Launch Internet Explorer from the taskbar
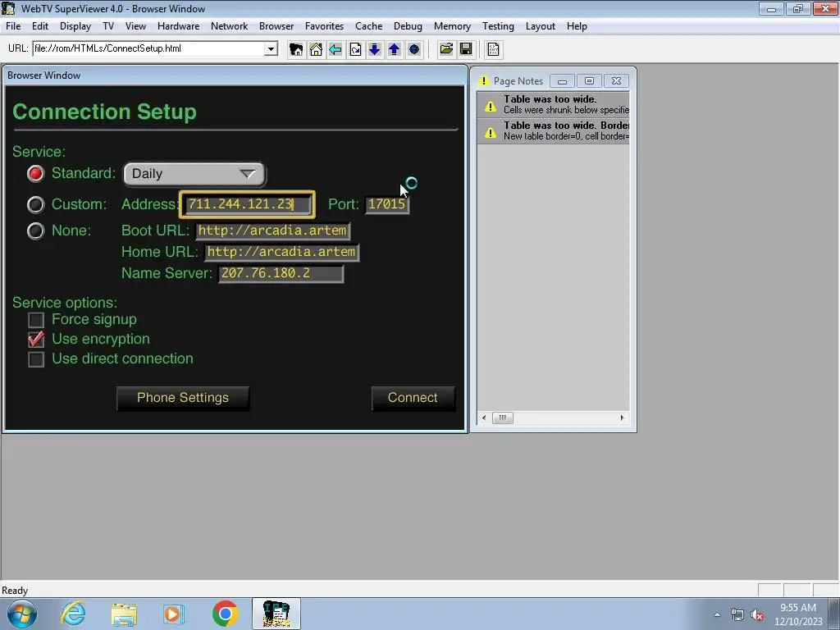This screenshot has width=840, height=630. click(x=73, y=614)
